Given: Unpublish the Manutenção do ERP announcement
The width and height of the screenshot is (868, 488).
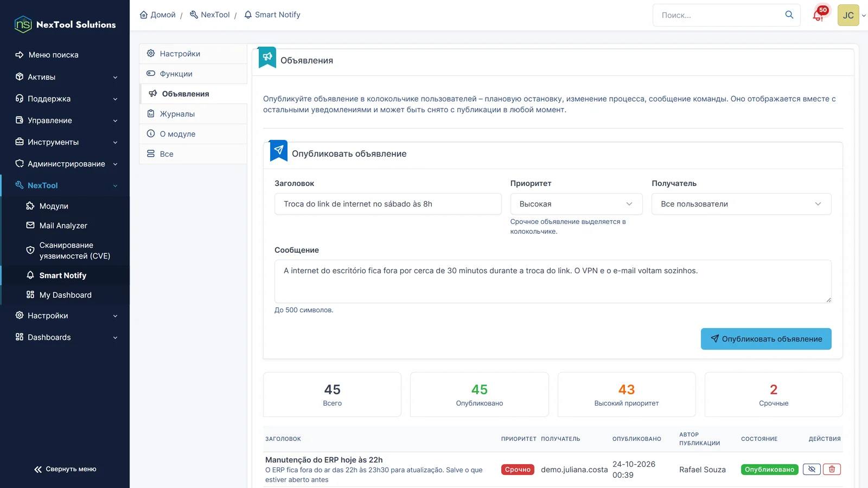Looking at the screenshot, I should 812,469.
